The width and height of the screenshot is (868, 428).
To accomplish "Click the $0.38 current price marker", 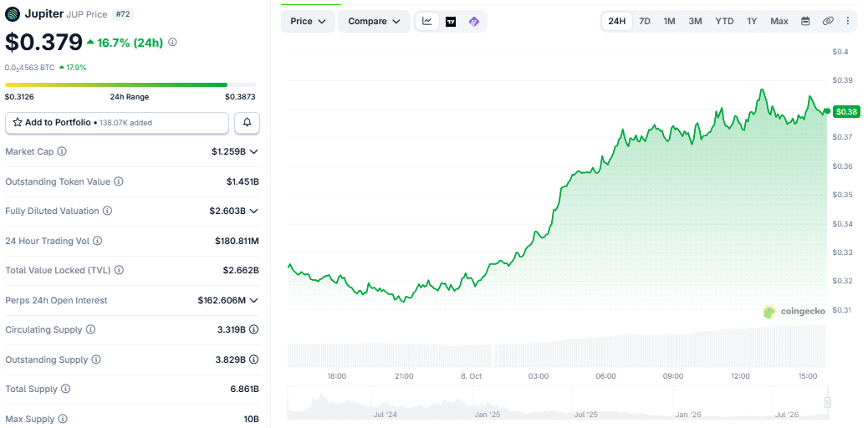I will click(846, 112).
